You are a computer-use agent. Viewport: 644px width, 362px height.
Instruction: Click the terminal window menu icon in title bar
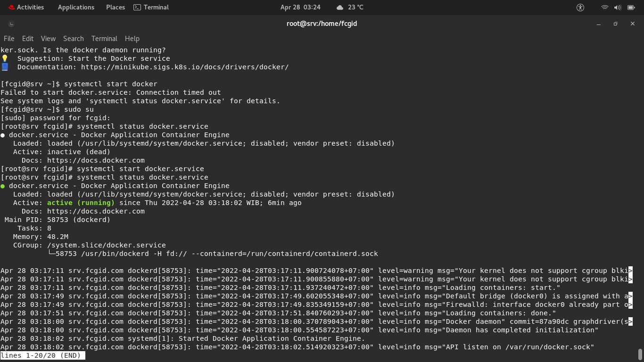point(11,24)
